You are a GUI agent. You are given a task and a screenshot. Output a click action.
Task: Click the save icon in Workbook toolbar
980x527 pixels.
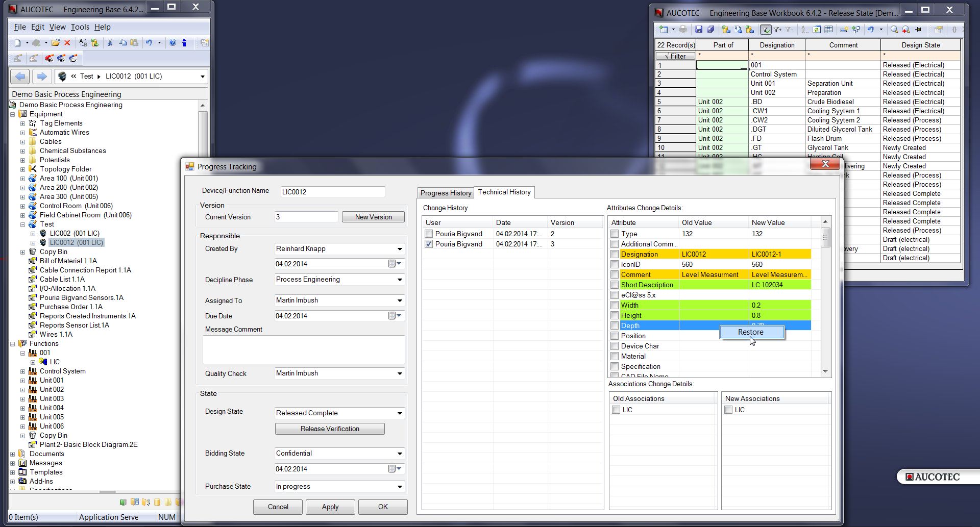[x=699, y=30]
